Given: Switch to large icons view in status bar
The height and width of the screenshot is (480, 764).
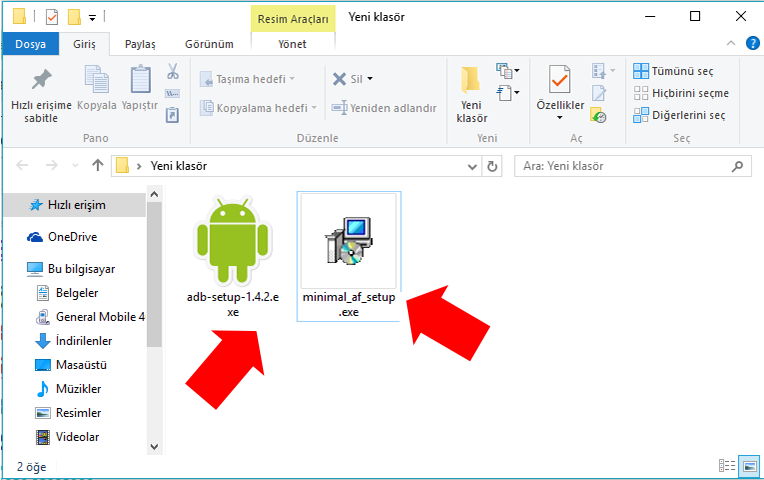Looking at the screenshot, I should tap(750, 466).
